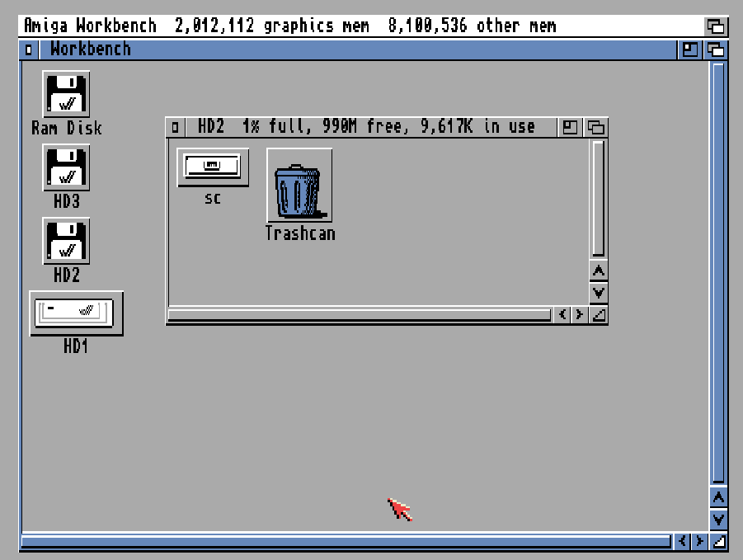Click the HD2 window depth gadget
The width and height of the screenshot is (743, 560).
[595, 127]
